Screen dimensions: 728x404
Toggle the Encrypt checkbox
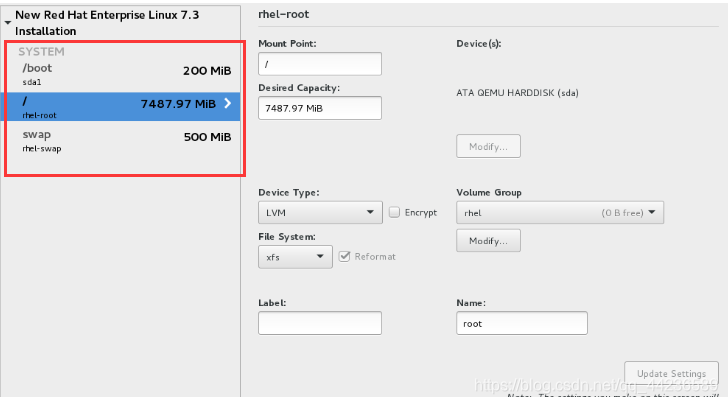[x=394, y=212]
